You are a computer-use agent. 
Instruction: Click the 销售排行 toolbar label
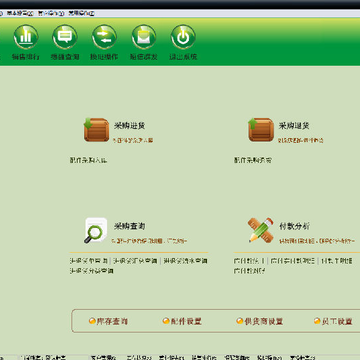click(26, 57)
